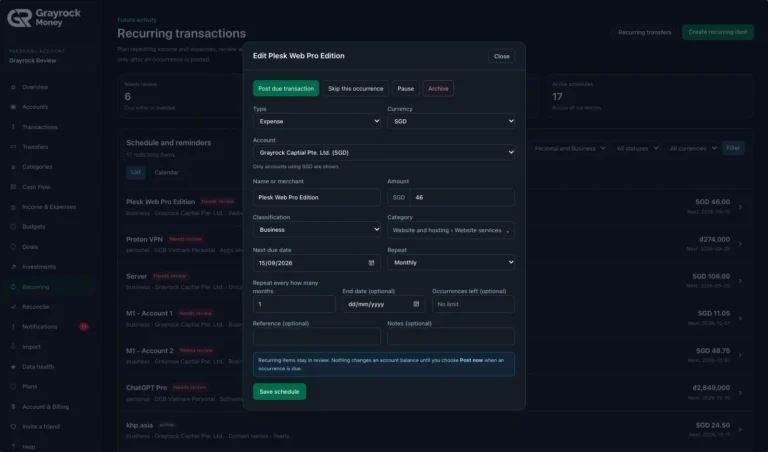Open the Transfers sidebar icon
This screenshot has width=768, height=452.
point(13,147)
